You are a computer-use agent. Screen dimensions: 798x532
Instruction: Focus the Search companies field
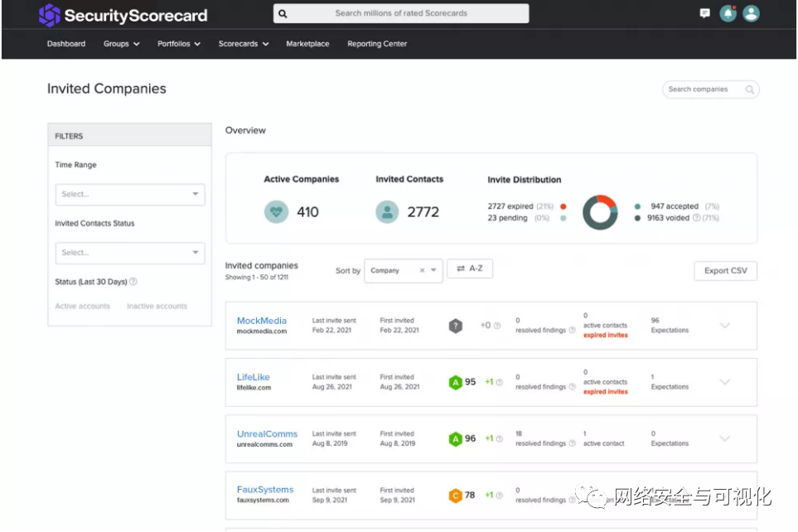(x=710, y=89)
